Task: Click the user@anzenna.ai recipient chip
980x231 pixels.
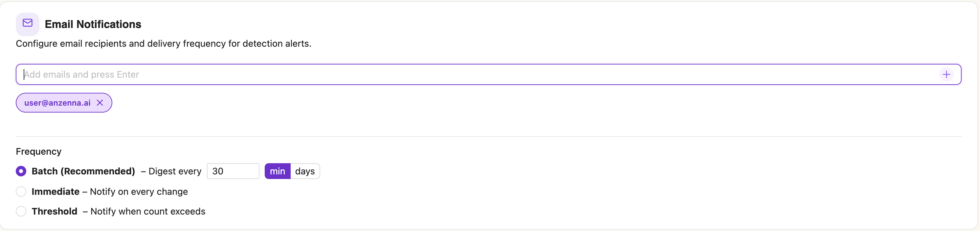Action: pos(57,103)
